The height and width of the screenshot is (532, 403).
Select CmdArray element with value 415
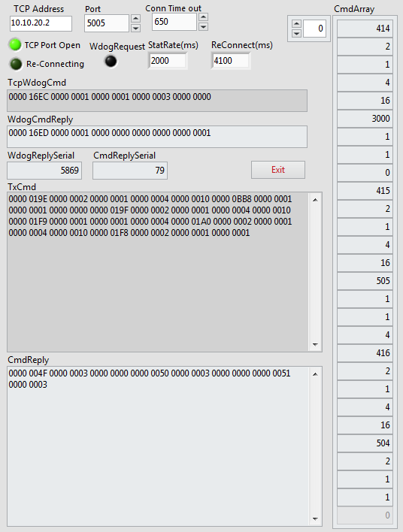point(365,191)
